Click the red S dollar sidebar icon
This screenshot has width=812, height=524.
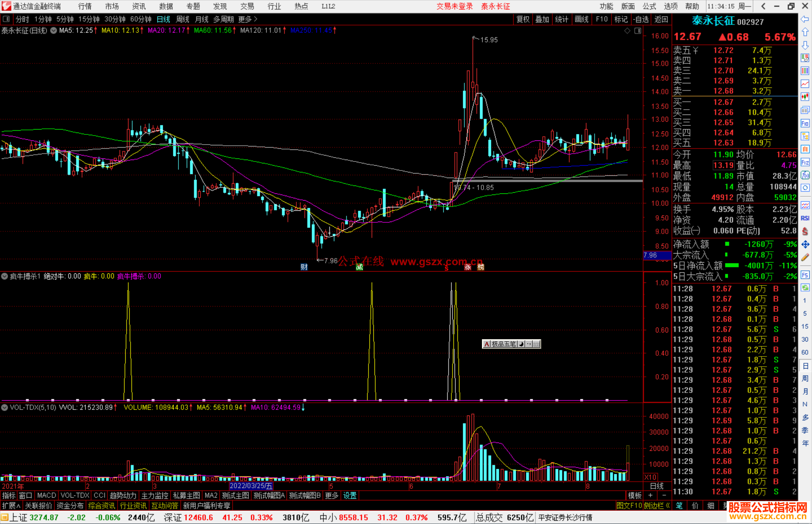pyautogui.click(x=805, y=231)
